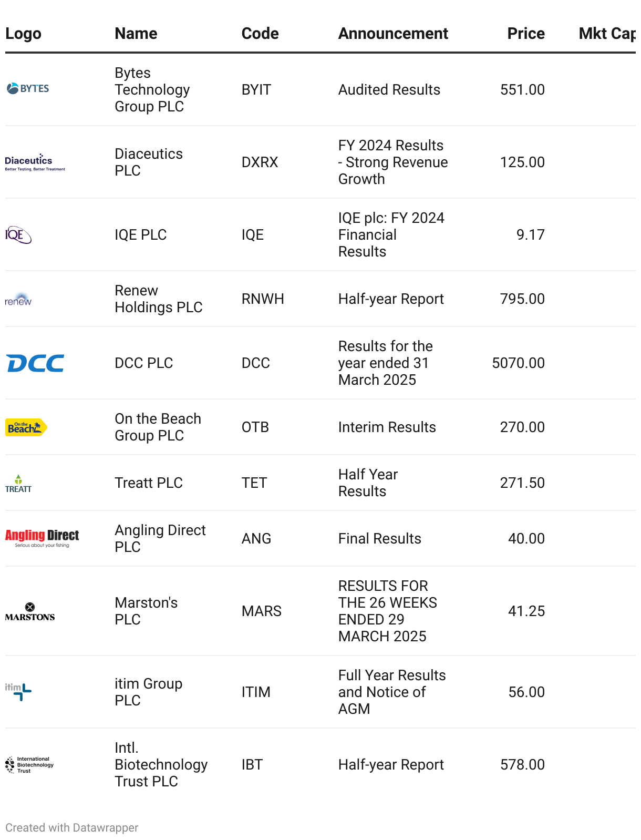Image resolution: width=641 pixels, height=840 pixels.
Task: Select the On the Beach logo
Action: pyautogui.click(x=26, y=427)
